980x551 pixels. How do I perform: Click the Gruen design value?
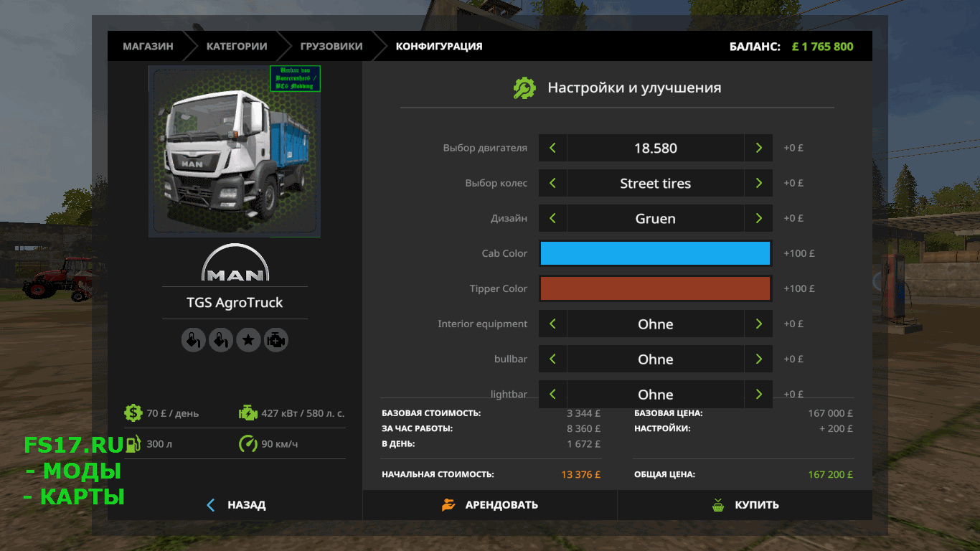pyautogui.click(x=655, y=218)
